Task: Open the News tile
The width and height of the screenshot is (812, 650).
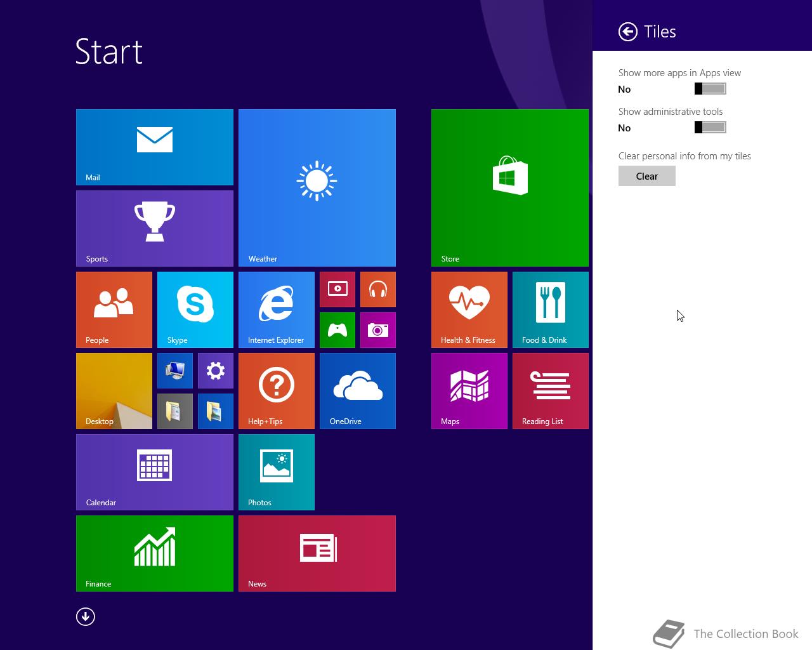Action: click(317, 554)
